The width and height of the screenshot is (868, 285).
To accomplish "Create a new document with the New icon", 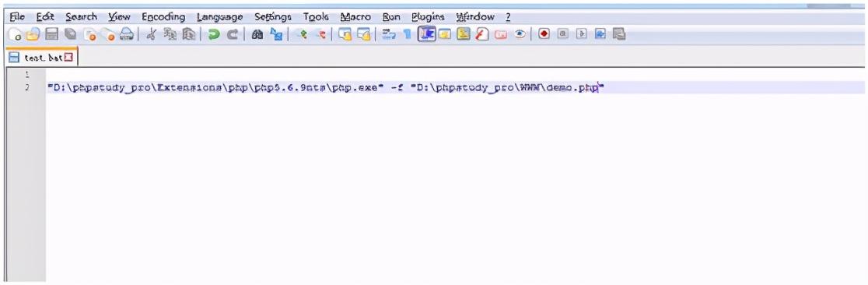I will [x=16, y=35].
